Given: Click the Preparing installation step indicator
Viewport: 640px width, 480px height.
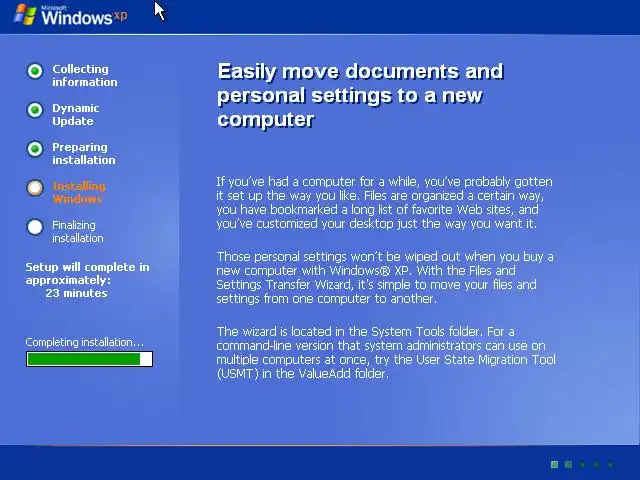Looking at the screenshot, I should coord(35,149).
